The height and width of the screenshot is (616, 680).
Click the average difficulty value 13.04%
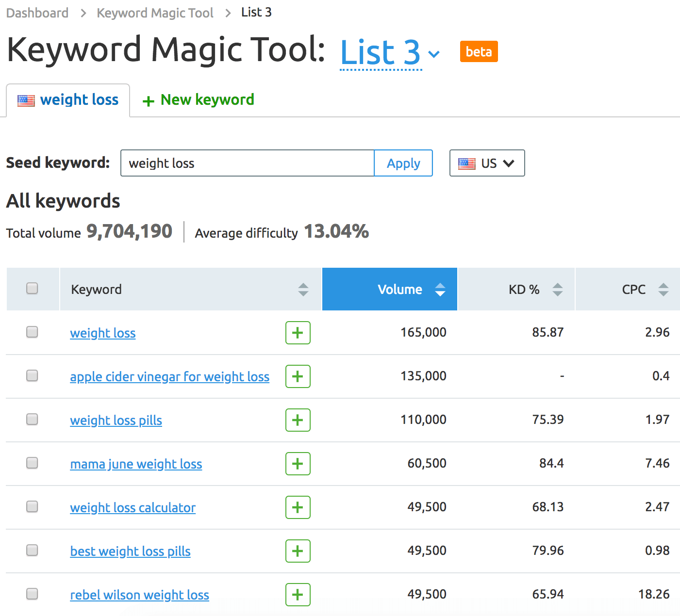coord(336,231)
